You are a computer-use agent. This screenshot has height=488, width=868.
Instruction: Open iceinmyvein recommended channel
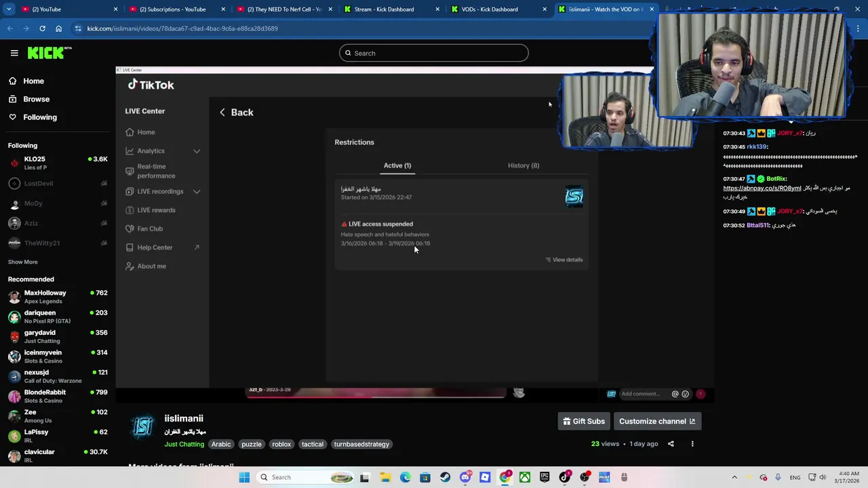coord(58,357)
